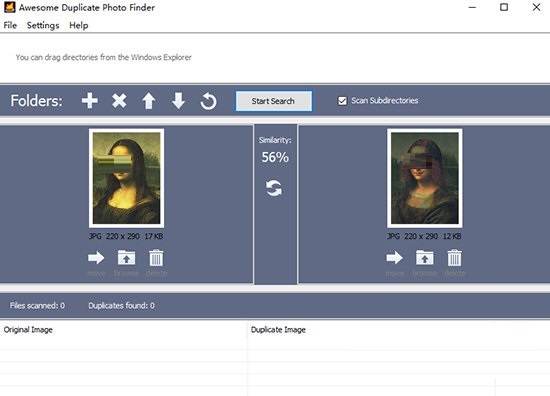Click the move arrow under the right image
Image resolution: width=550 pixels, height=396 pixels.
(395, 258)
